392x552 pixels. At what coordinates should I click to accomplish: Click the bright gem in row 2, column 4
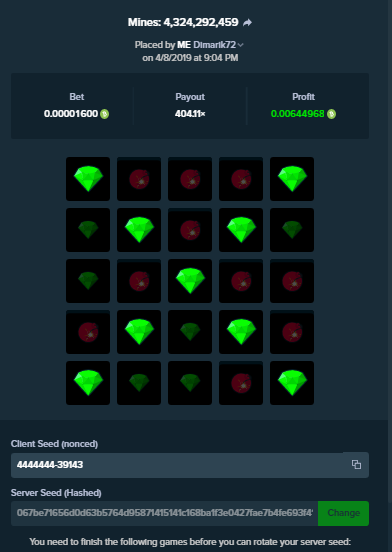(241, 230)
